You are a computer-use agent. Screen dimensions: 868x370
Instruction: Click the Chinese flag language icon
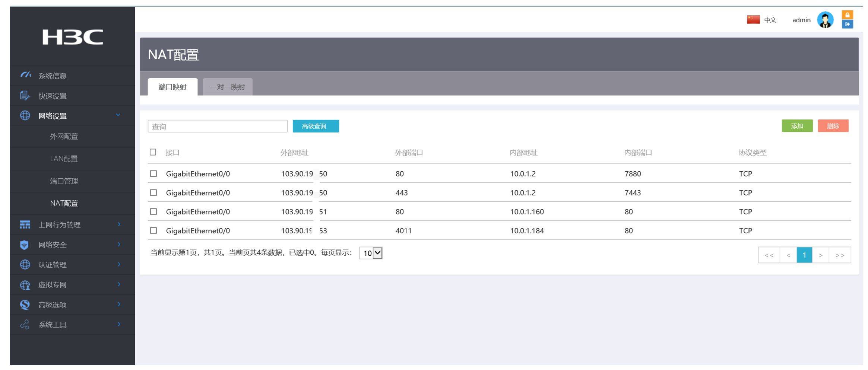coord(753,20)
